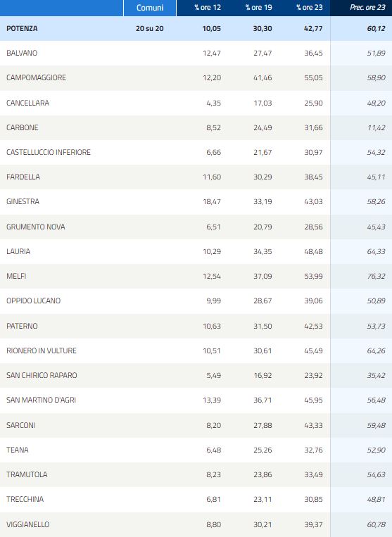Click the MELFI municipality name
392x537 pixels.
point(16,276)
